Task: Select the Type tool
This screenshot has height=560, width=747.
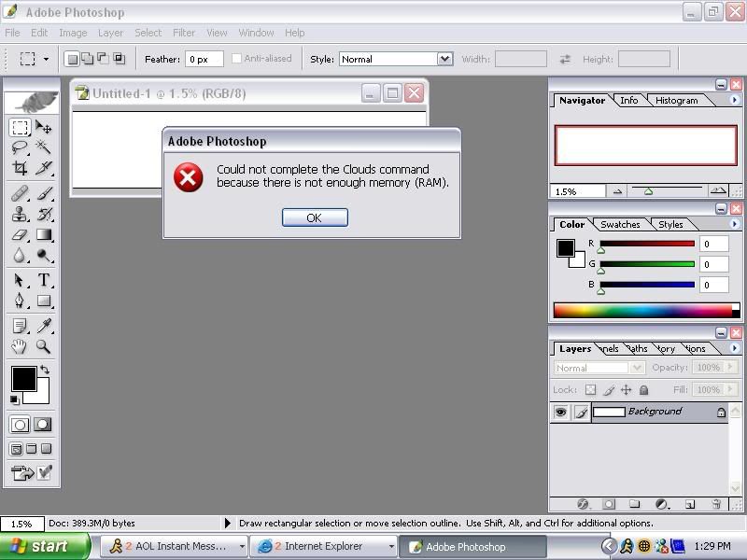Action: click(43, 280)
